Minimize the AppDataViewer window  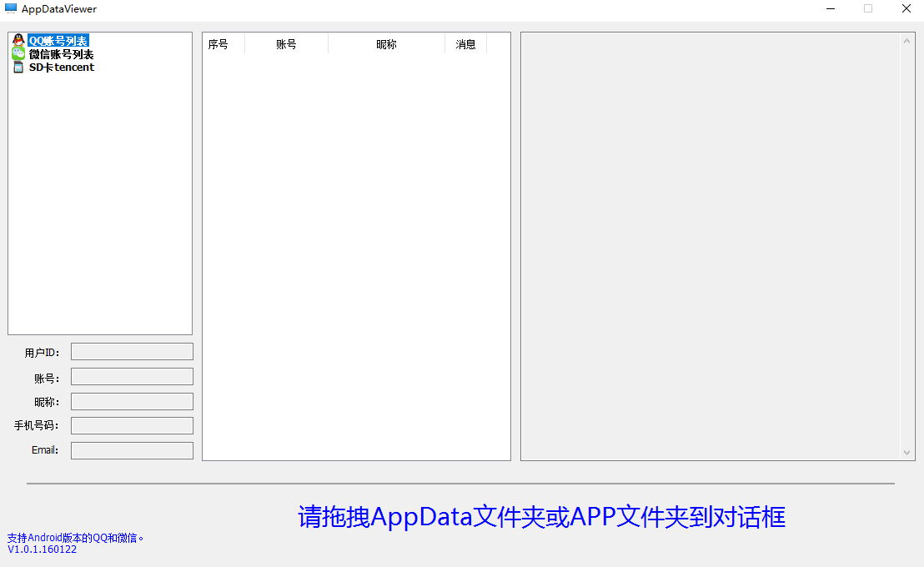tap(831, 9)
